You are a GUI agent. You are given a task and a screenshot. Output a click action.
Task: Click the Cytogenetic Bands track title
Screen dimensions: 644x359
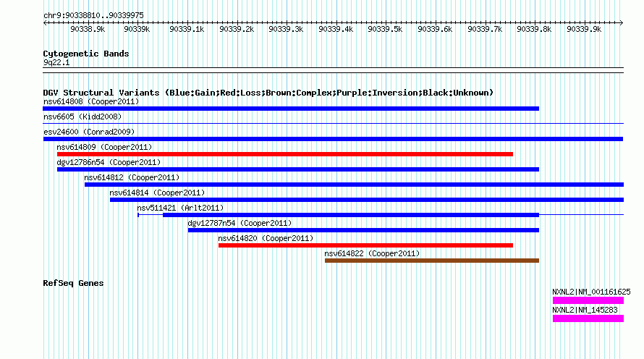pyautogui.click(x=86, y=54)
